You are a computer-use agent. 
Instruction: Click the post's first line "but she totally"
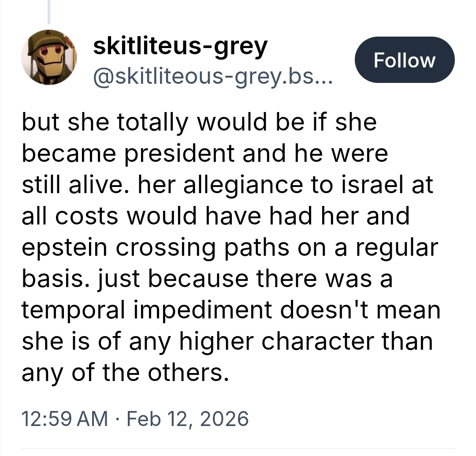tap(106, 123)
